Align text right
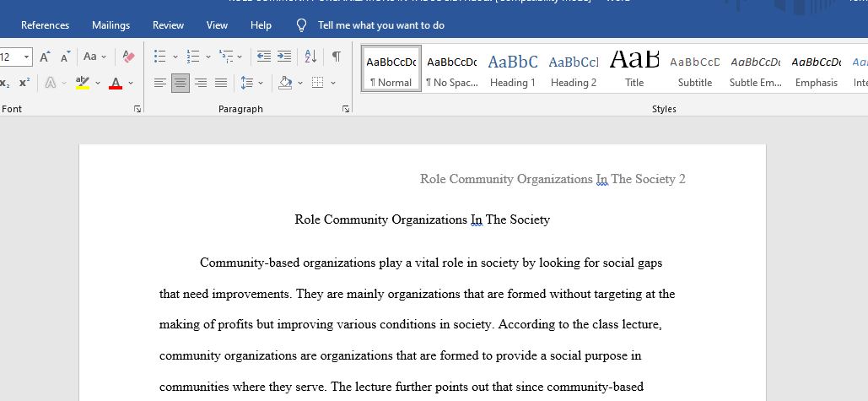This screenshot has height=401, width=868. point(201,83)
